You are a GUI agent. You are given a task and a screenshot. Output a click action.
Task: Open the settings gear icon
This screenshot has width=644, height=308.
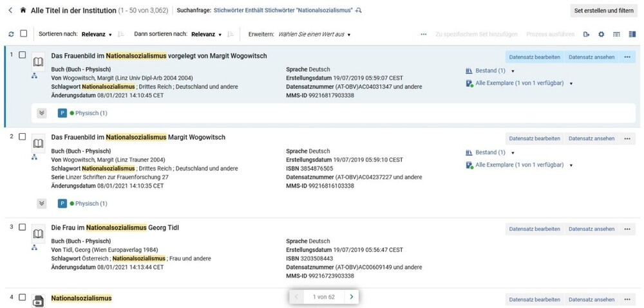coord(601,35)
